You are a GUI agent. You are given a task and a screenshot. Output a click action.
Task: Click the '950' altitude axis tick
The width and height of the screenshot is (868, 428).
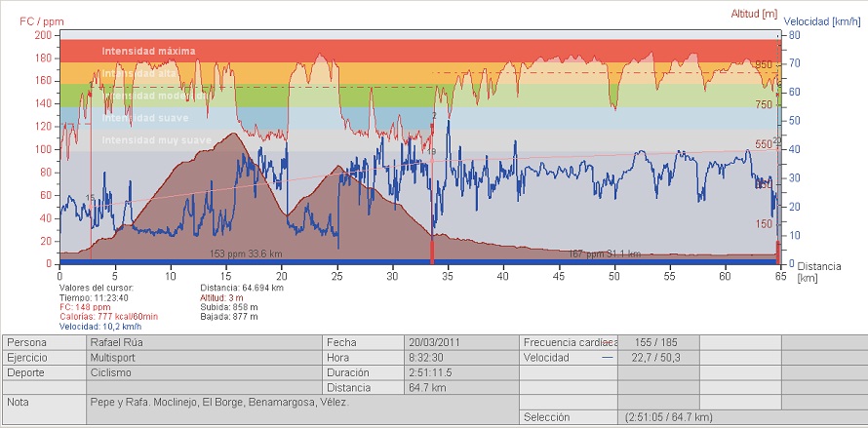(x=764, y=64)
